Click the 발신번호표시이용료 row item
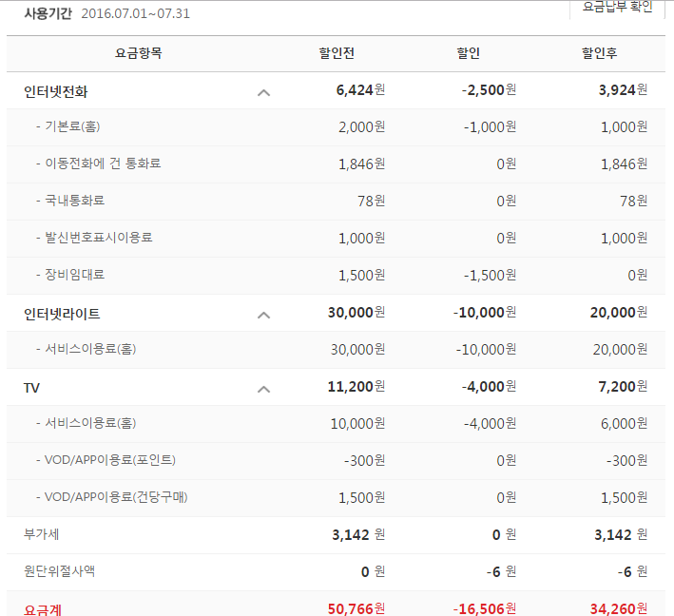The width and height of the screenshot is (674, 616). point(98,238)
